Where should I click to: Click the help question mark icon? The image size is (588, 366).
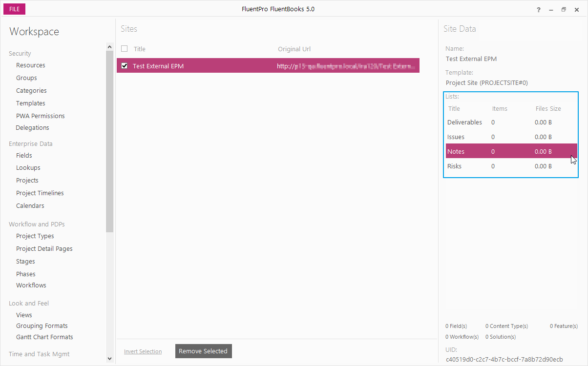point(539,10)
